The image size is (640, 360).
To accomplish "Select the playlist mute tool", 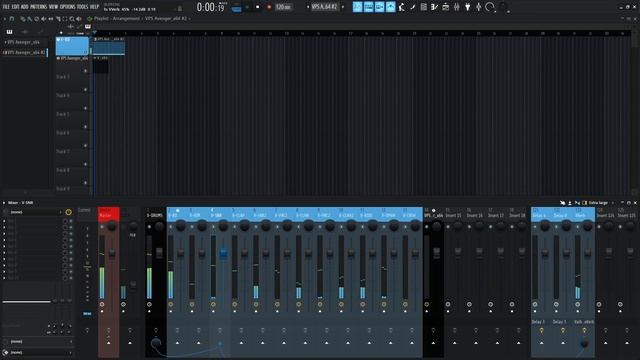I will (x=44, y=19).
